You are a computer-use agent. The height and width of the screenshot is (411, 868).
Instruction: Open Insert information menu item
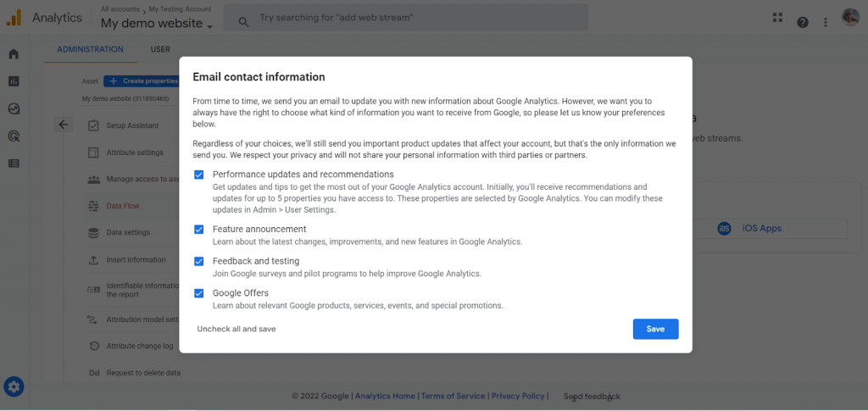(x=136, y=260)
